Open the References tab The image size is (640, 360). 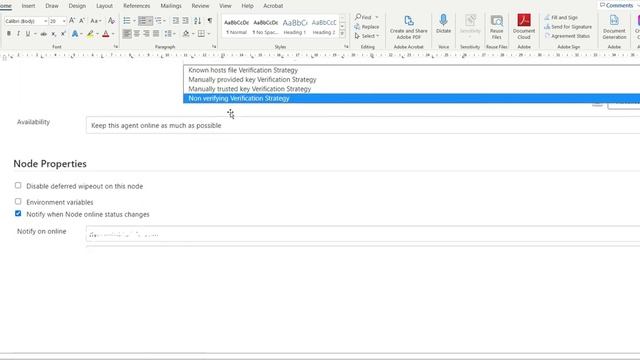click(x=136, y=6)
